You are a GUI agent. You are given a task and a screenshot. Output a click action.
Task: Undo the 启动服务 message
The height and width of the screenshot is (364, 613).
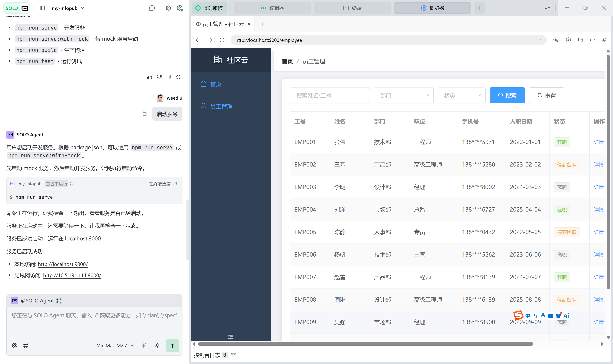[x=145, y=114]
